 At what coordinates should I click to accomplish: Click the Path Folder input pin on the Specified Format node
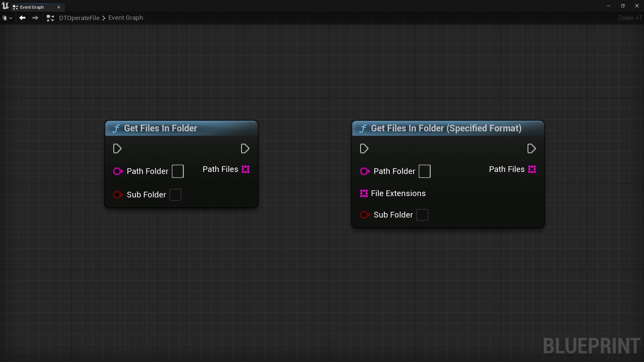(x=365, y=171)
